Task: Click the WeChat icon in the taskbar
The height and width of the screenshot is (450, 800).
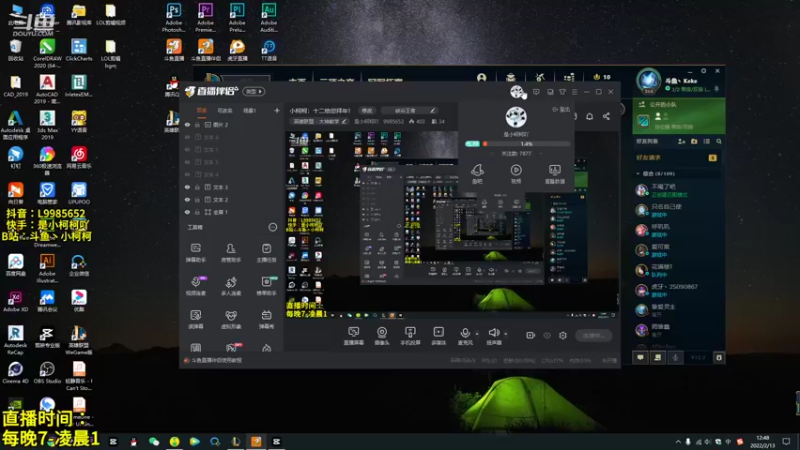Action: pyautogui.click(x=154, y=442)
